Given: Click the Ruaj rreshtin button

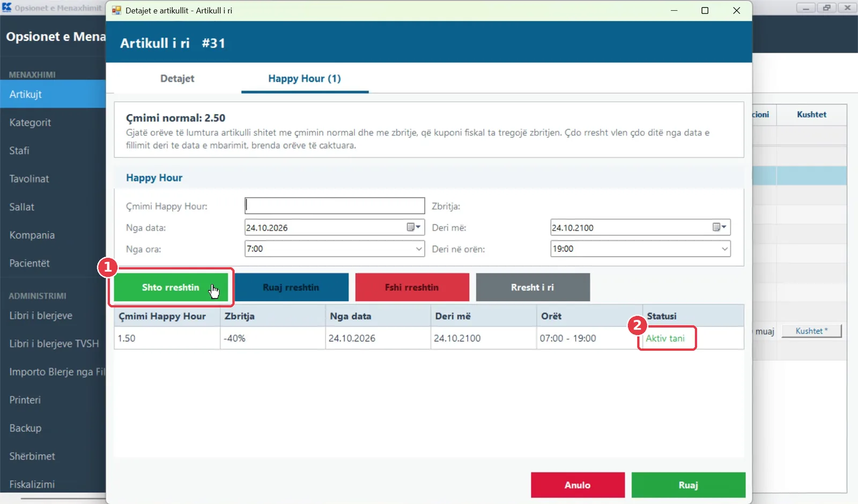Looking at the screenshot, I should click(x=291, y=287).
